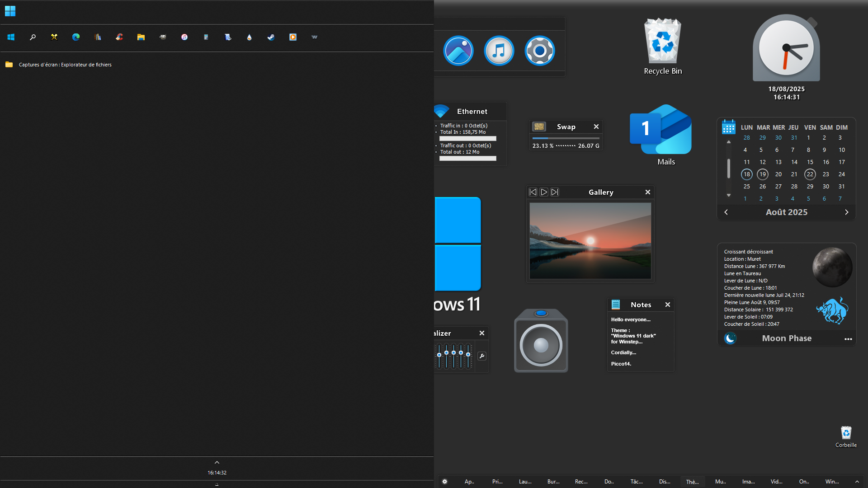Click the blue music note dock icon
The image size is (868, 488).
pyautogui.click(x=499, y=51)
